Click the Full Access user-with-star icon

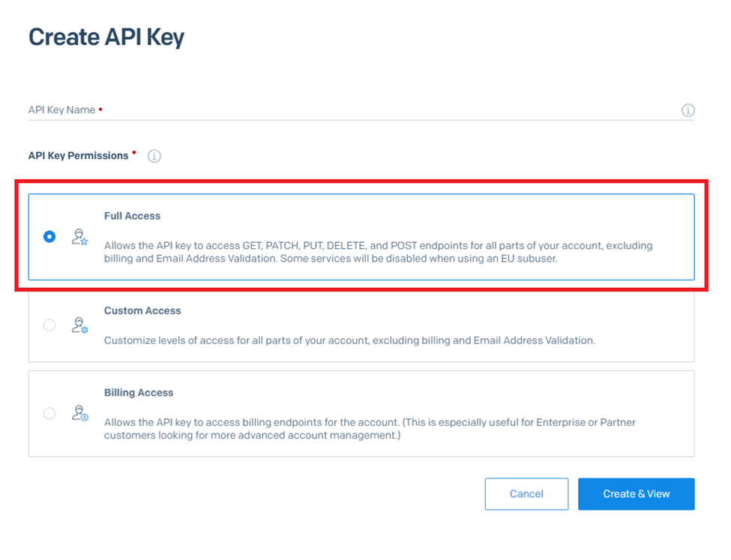[79, 238]
